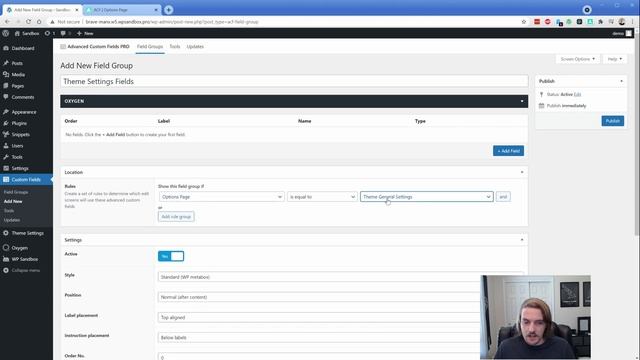Viewport: 640px width, 360px height.
Task: Open Field Groups submenu item
Action: pos(16,192)
